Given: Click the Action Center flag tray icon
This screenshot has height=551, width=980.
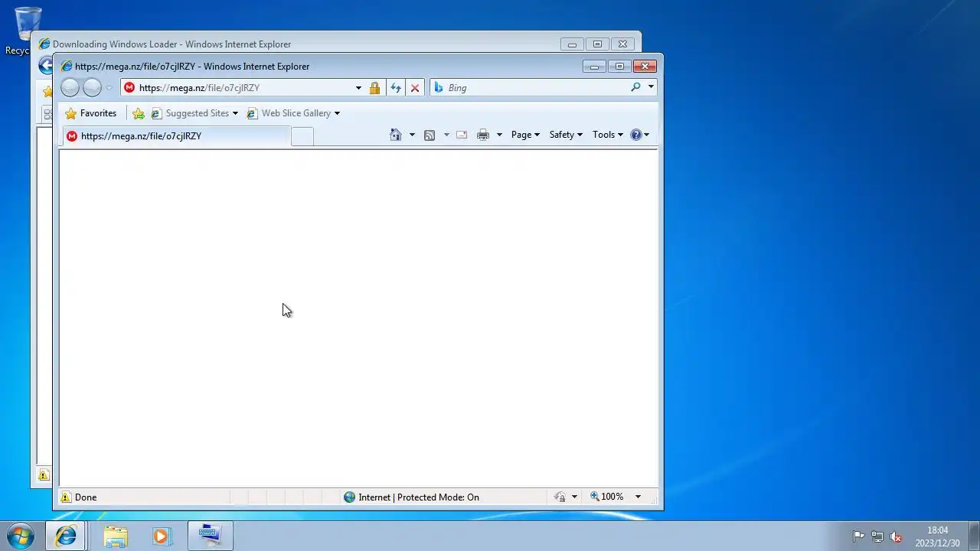Looking at the screenshot, I should click(858, 536).
